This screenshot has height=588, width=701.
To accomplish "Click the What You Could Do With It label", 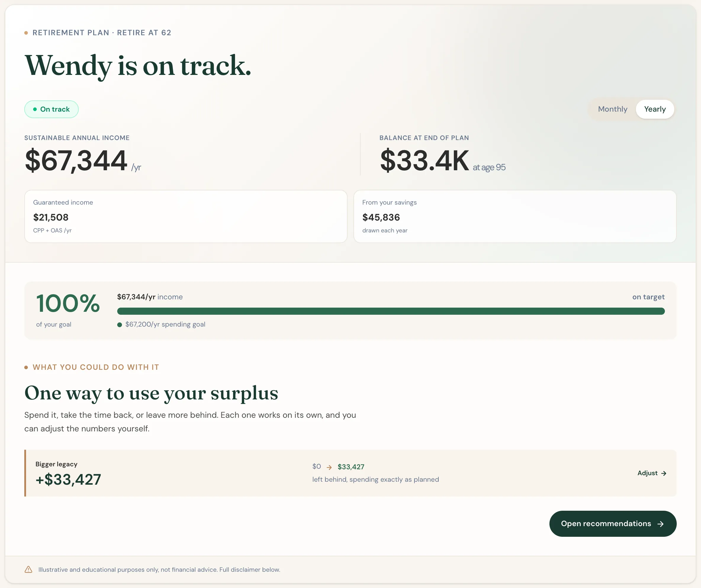I will pos(95,367).
